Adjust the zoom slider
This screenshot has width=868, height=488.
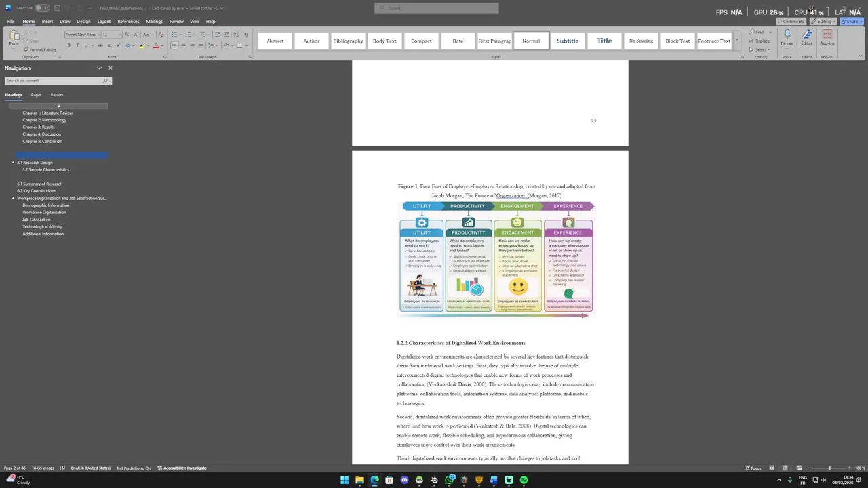tap(829, 468)
